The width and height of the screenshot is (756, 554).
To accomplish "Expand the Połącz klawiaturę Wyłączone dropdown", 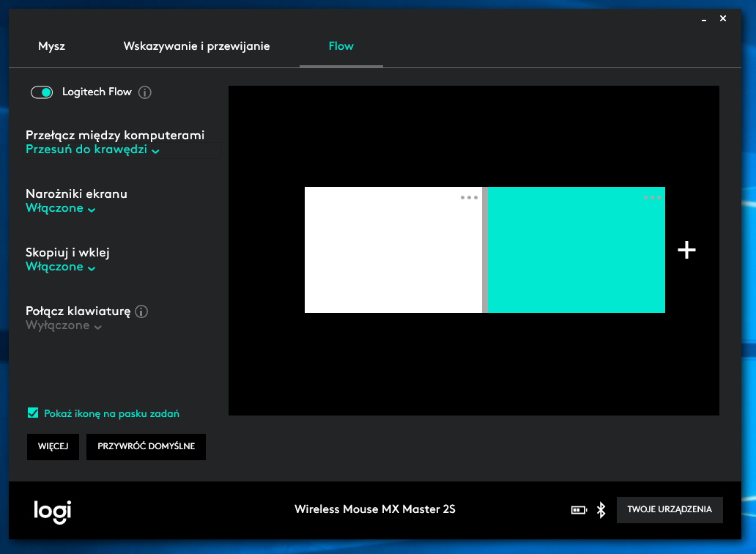I will coord(64,325).
